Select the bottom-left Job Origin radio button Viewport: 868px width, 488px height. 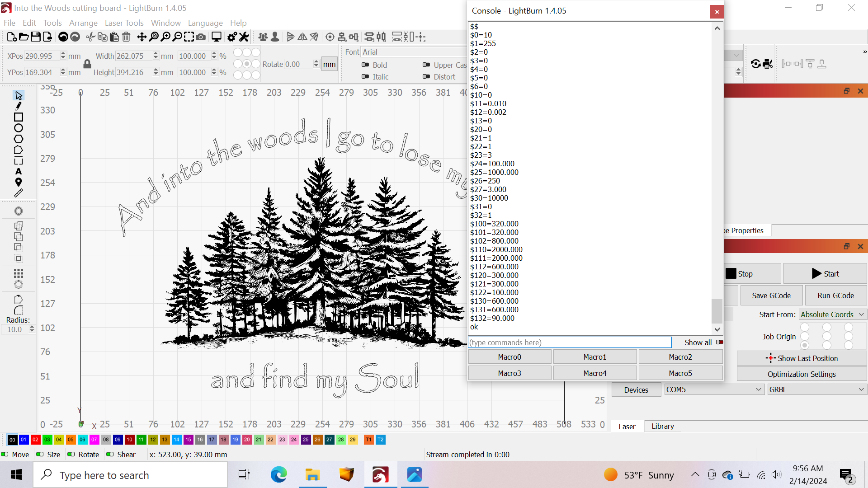(x=805, y=345)
